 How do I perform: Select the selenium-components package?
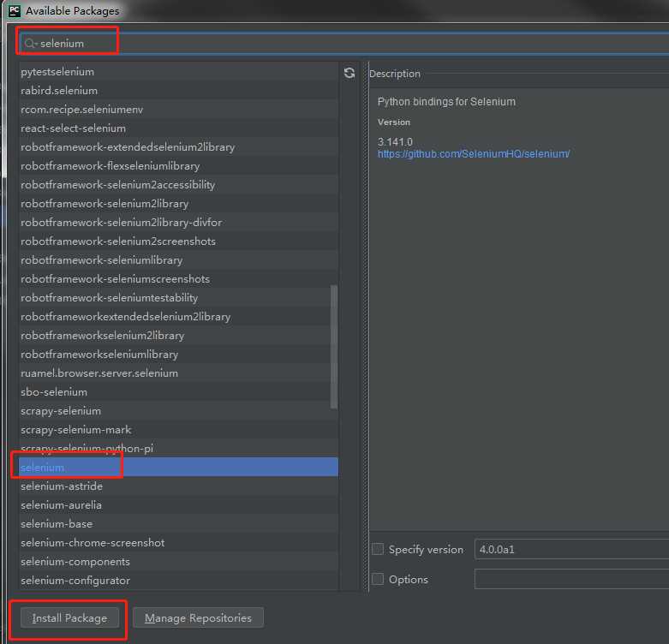[x=179, y=561]
